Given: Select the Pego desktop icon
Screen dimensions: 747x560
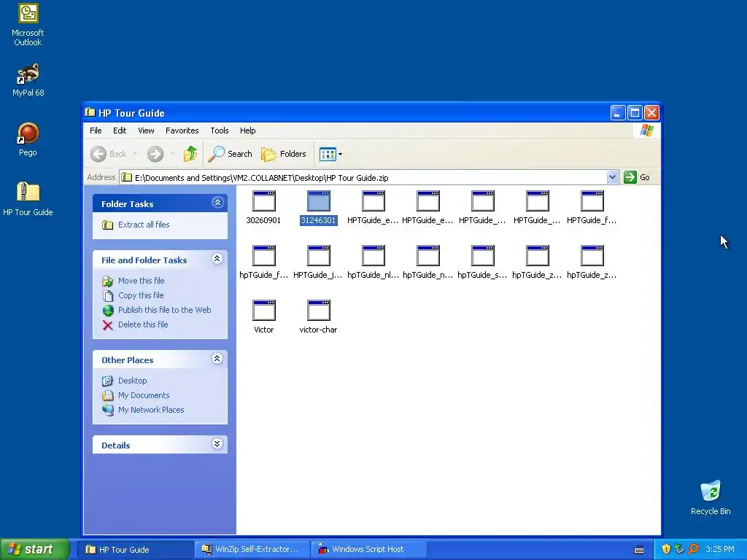Looking at the screenshot, I should (x=28, y=139).
